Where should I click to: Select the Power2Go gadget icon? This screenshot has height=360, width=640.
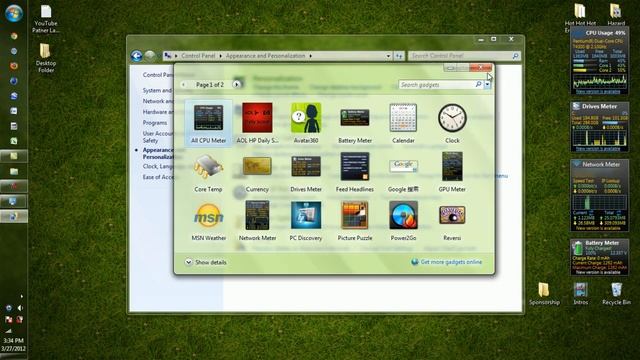(x=403, y=215)
